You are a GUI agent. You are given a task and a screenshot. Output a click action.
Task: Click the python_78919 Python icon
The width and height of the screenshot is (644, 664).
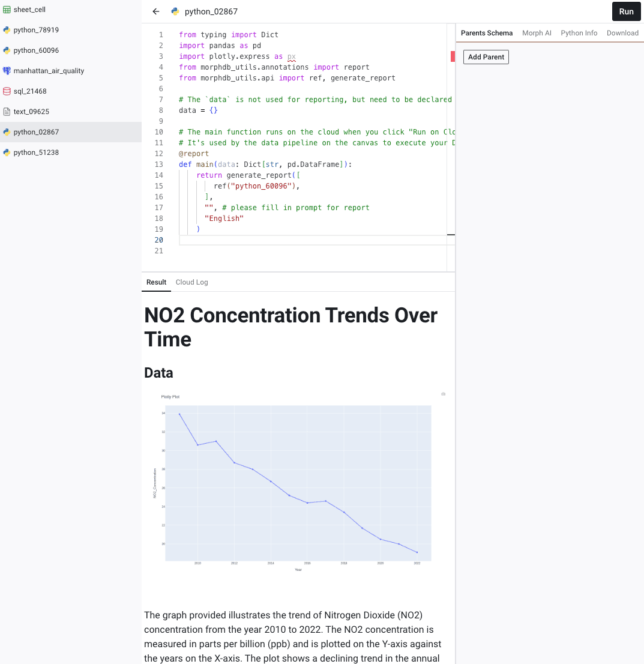7,29
